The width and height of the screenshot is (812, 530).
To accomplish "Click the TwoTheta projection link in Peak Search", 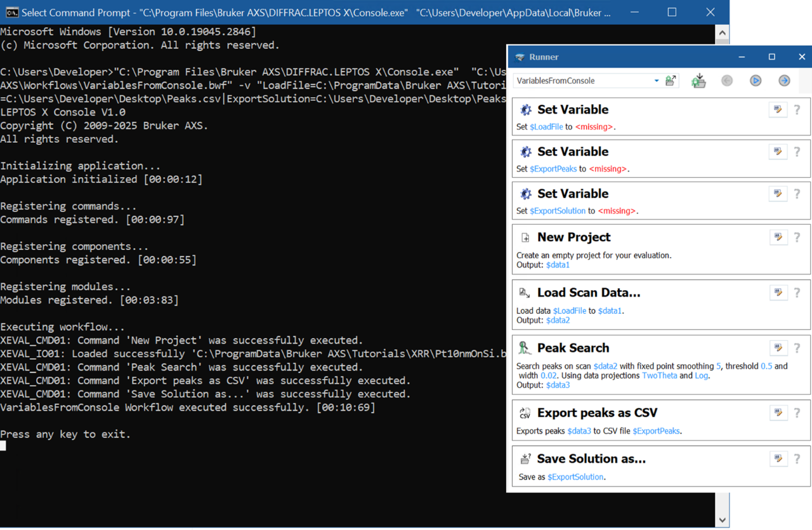I will (x=660, y=376).
